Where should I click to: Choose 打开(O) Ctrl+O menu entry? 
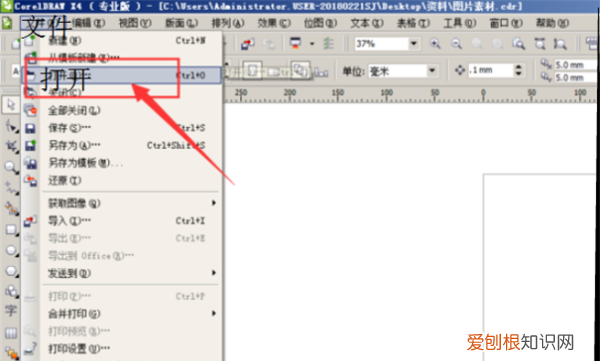tap(122, 75)
